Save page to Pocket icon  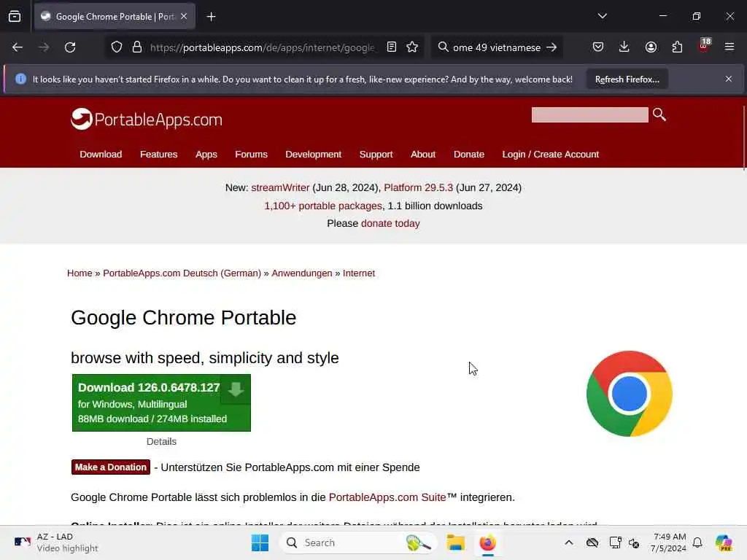click(x=598, y=47)
